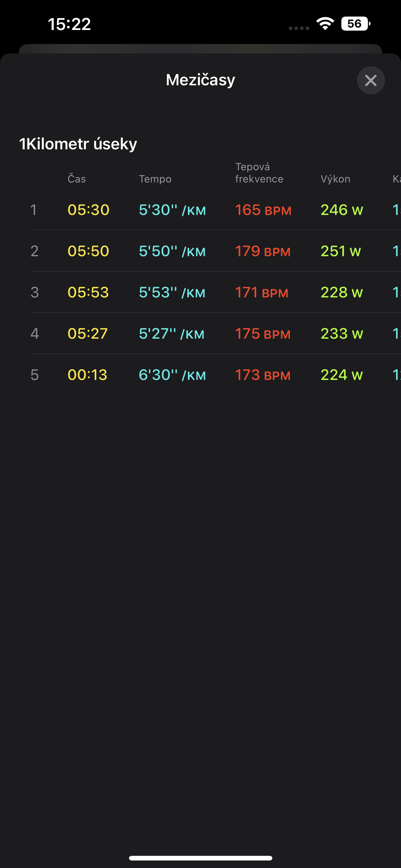Tap the 1Kilometr úseky section heading

[78, 143]
